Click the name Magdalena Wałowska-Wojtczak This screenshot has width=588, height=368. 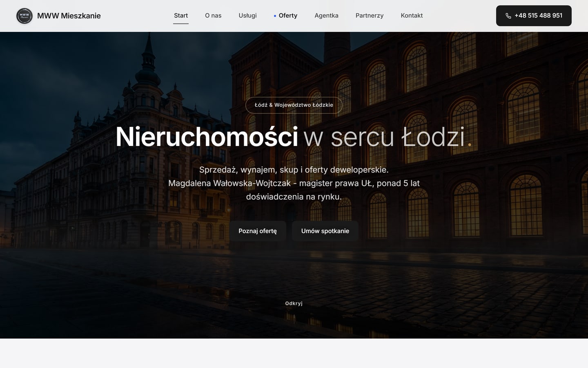pyautogui.click(x=229, y=183)
